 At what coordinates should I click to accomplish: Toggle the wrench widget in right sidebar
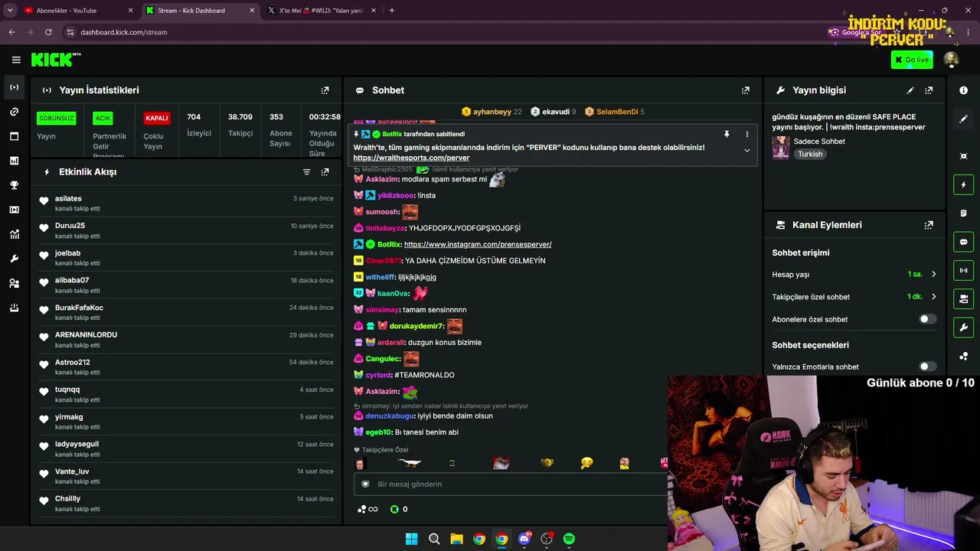963,328
